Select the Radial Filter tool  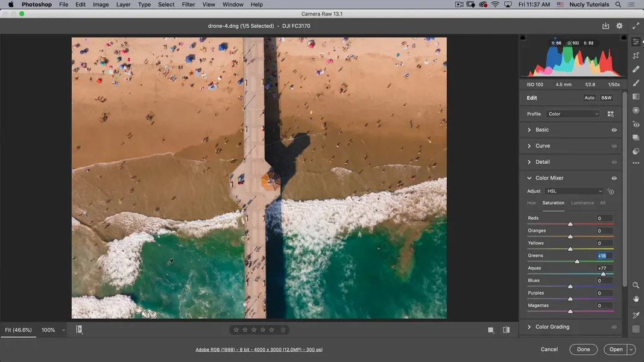coord(636,110)
